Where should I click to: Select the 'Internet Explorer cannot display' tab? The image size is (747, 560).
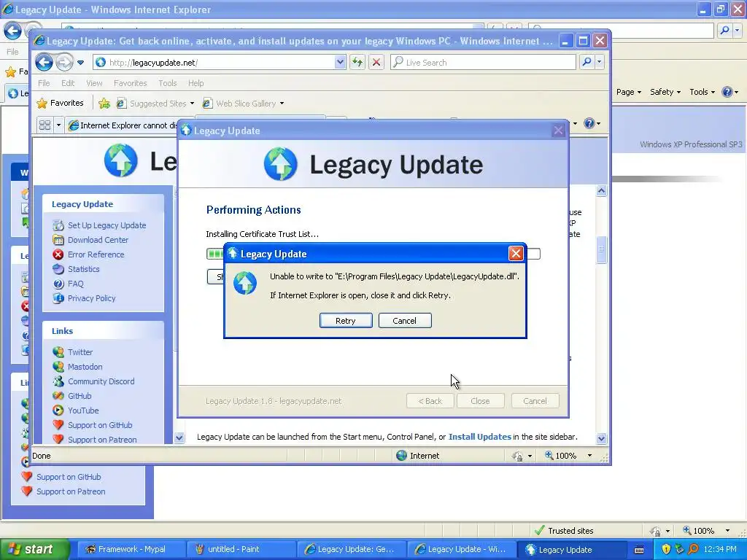pos(123,125)
